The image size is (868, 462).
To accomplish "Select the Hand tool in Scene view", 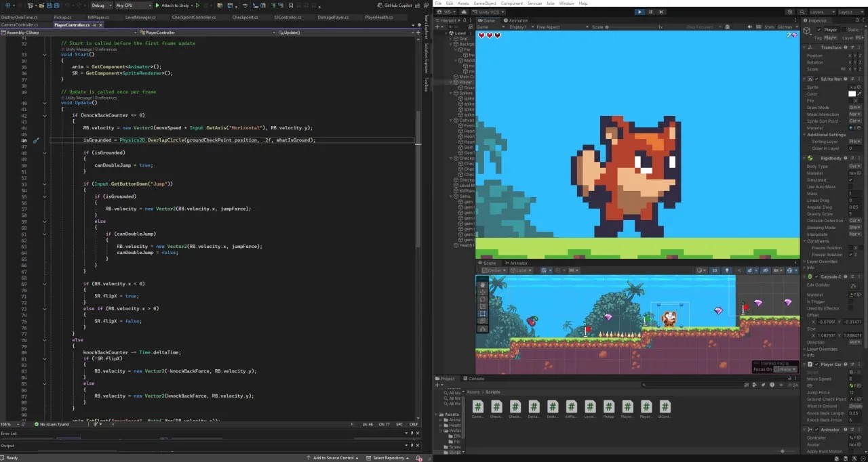I will 483,285.
